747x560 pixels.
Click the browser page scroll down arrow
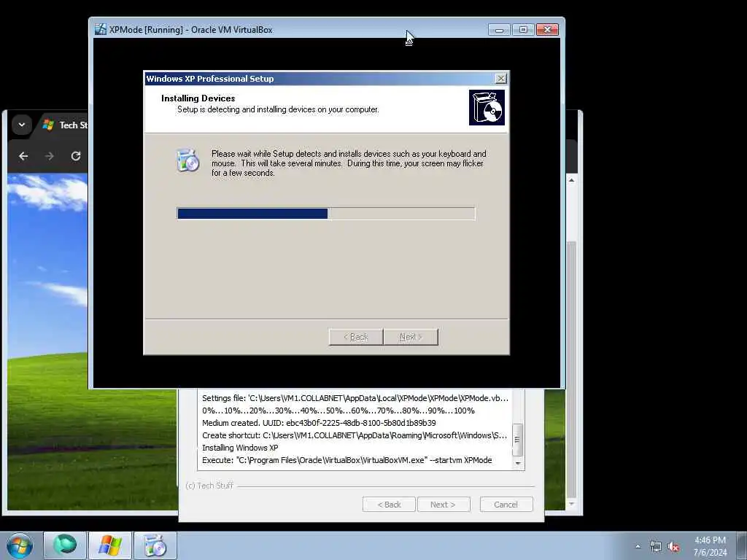coord(572,504)
